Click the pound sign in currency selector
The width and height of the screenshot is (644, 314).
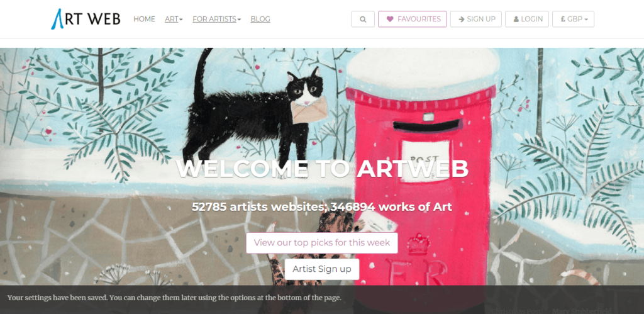[563, 19]
